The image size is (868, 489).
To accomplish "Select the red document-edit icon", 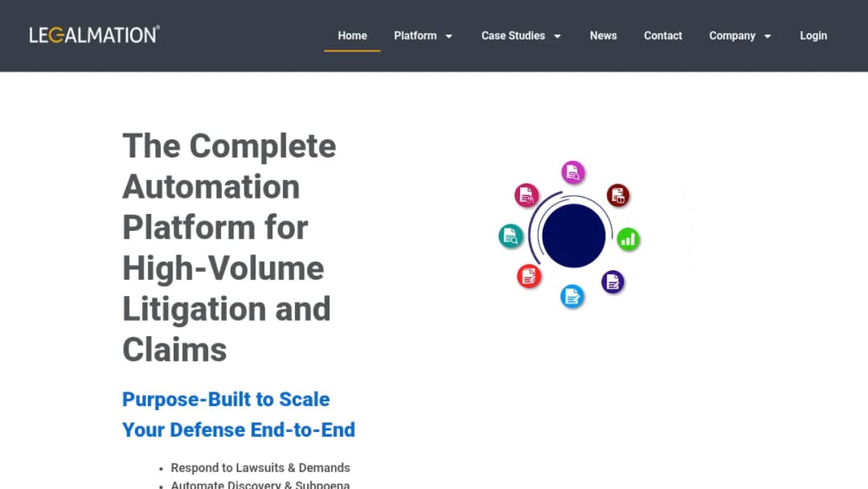I will point(529,276).
